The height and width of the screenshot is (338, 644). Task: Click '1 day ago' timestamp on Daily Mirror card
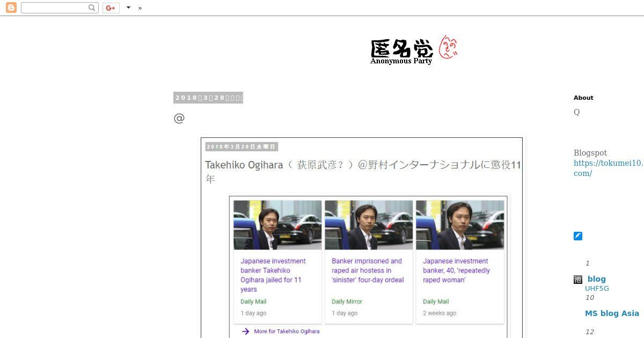tap(345, 313)
